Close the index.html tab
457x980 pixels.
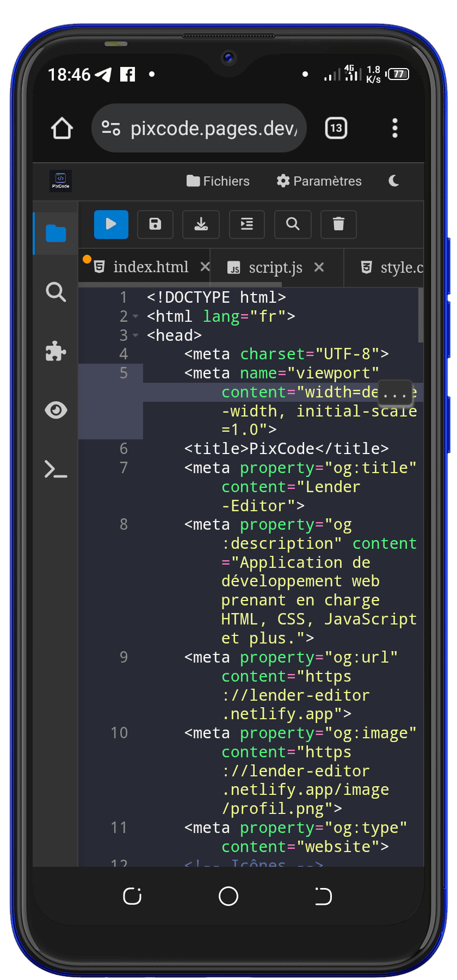(205, 267)
